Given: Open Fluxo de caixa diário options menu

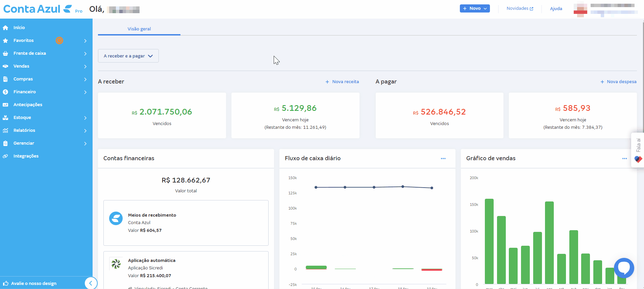Looking at the screenshot, I should (443, 159).
